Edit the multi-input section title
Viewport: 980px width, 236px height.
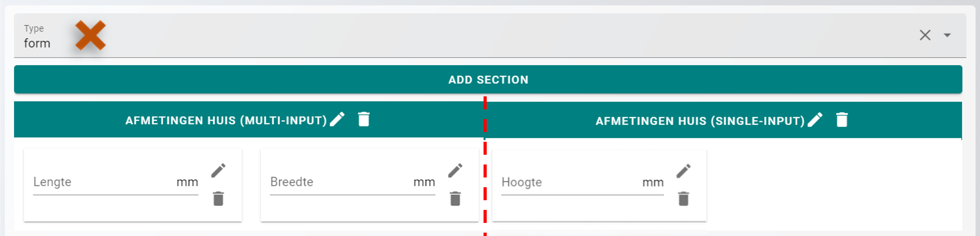click(x=337, y=120)
